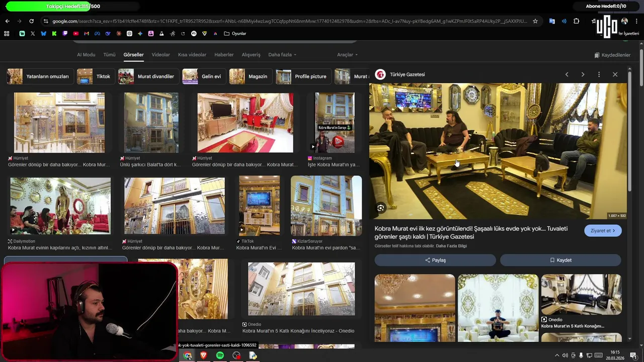Open the site information icon beside google.com
Screen dimensions: 644x362
click(x=46, y=21)
